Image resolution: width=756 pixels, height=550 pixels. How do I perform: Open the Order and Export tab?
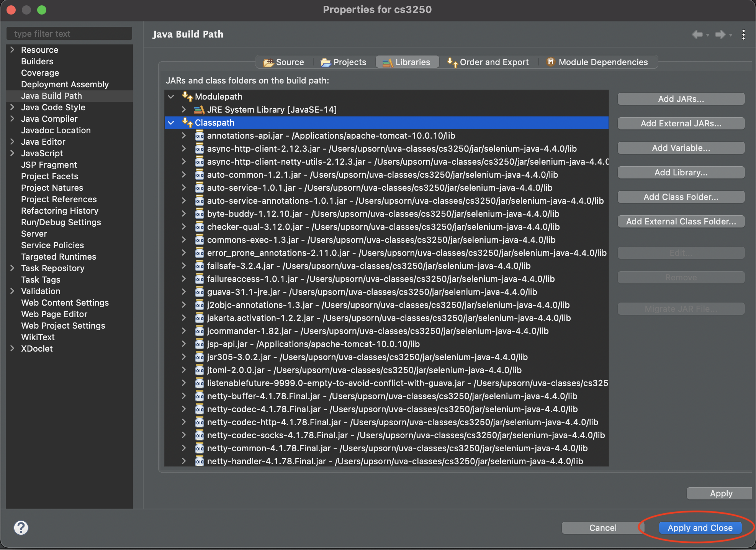[488, 62]
